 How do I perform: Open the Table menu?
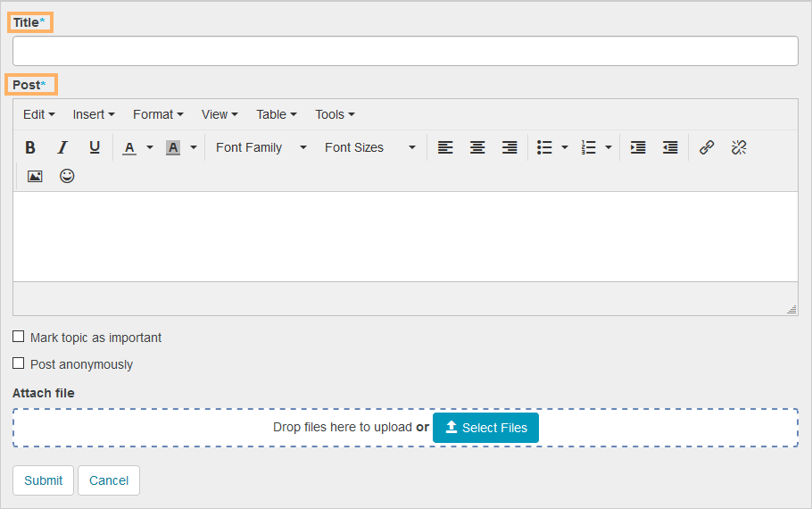[276, 114]
